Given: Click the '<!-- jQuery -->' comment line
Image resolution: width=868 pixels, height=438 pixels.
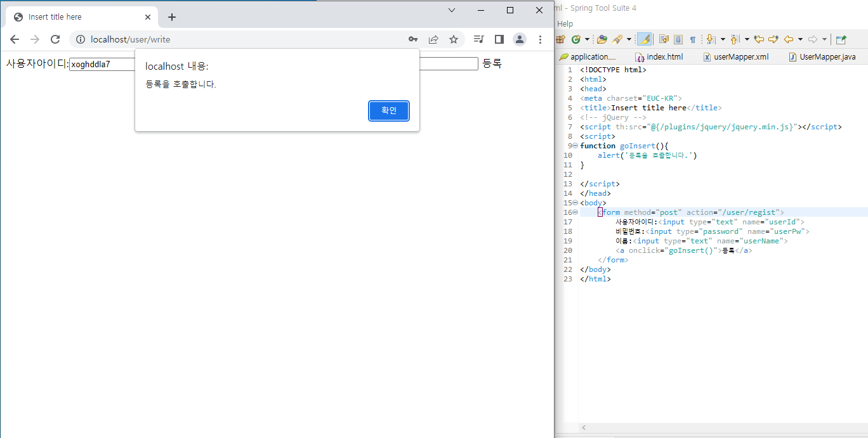Looking at the screenshot, I should coord(613,117).
